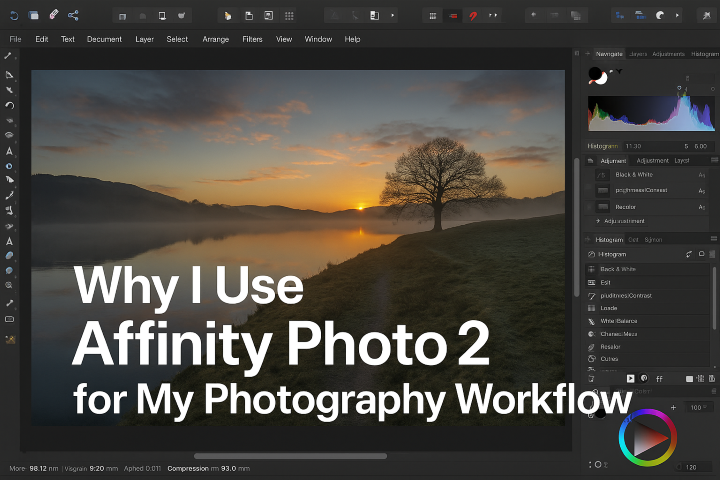Select the Black & White layer row
The width and height of the screenshot is (720, 480).
click(x=647, y=175)
